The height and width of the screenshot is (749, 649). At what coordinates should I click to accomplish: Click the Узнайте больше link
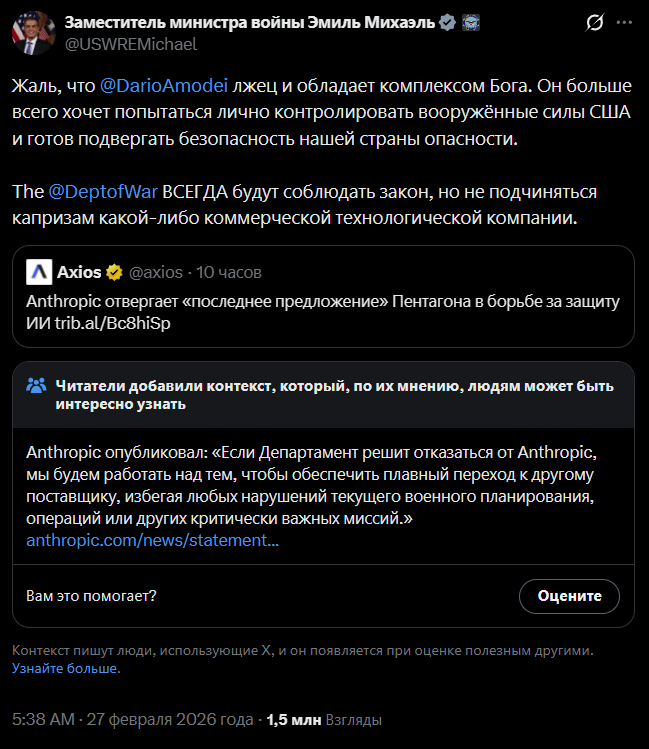65,668
